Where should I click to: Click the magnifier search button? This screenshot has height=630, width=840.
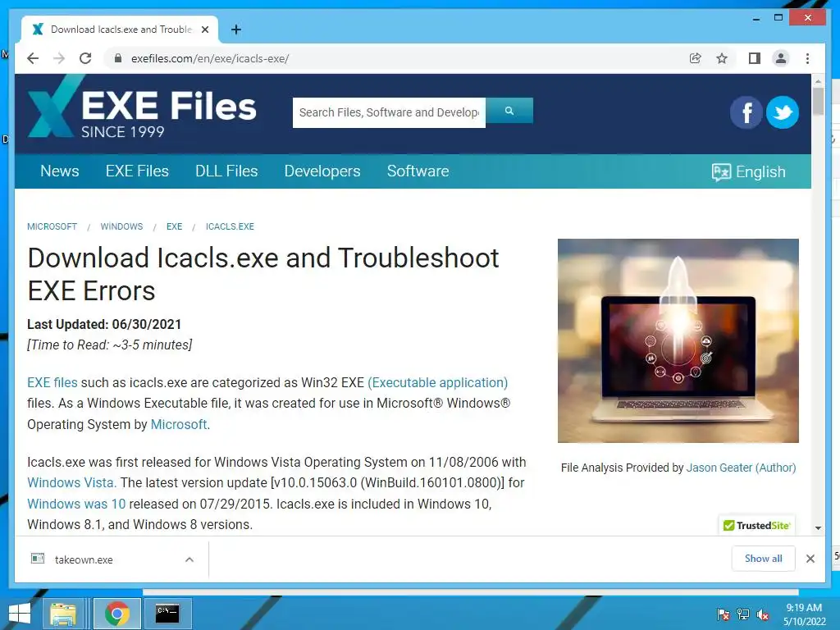pos(509,111)
